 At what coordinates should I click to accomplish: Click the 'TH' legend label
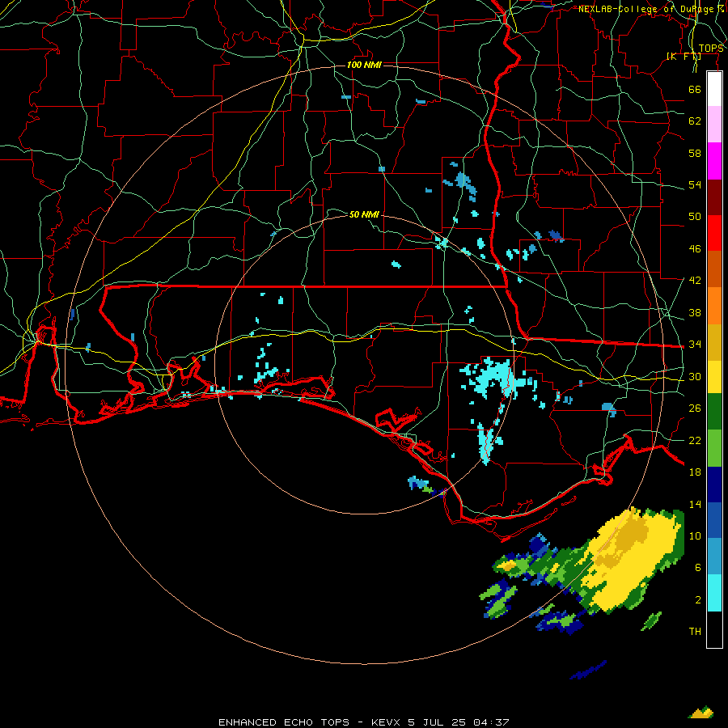tap(695, 632)
